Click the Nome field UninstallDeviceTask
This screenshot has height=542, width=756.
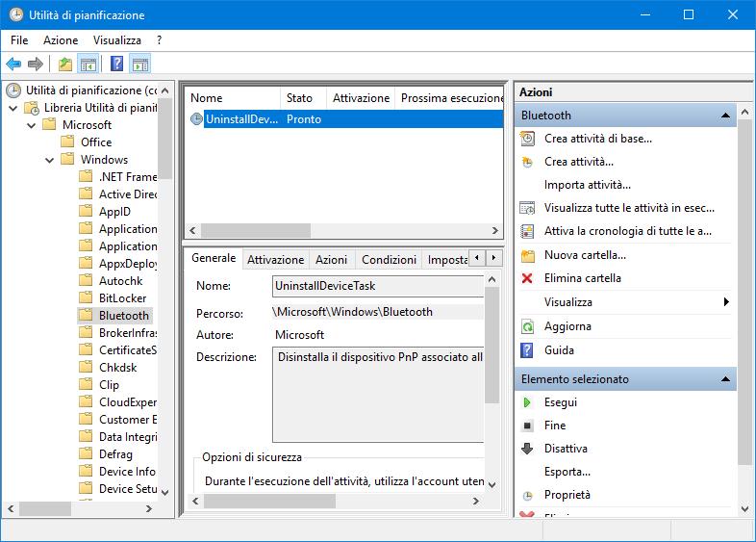click(377, 286)
